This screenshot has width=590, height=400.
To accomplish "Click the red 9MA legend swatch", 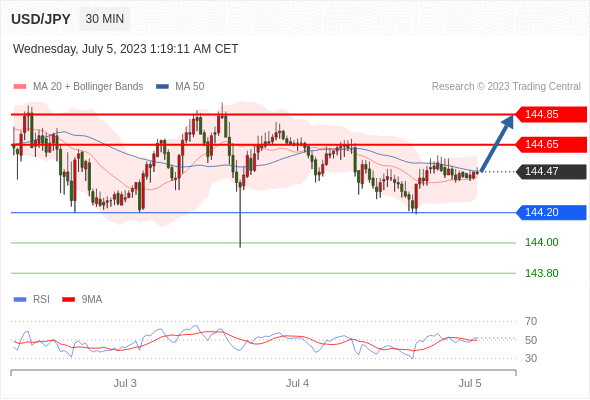I will 68,300.
